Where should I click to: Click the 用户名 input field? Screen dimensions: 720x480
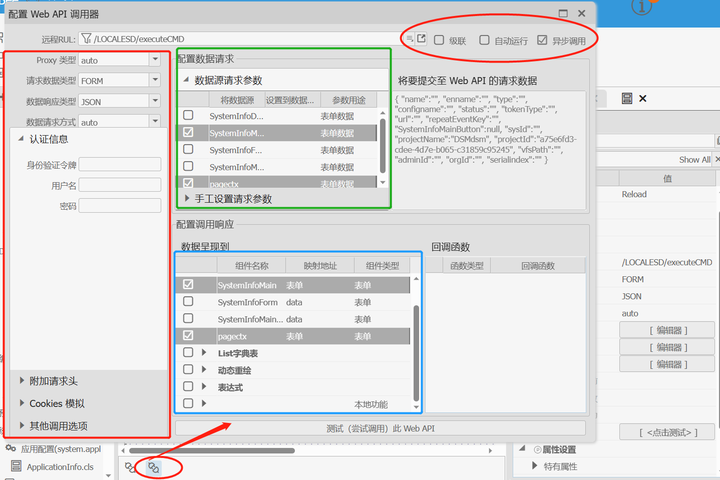120,185
